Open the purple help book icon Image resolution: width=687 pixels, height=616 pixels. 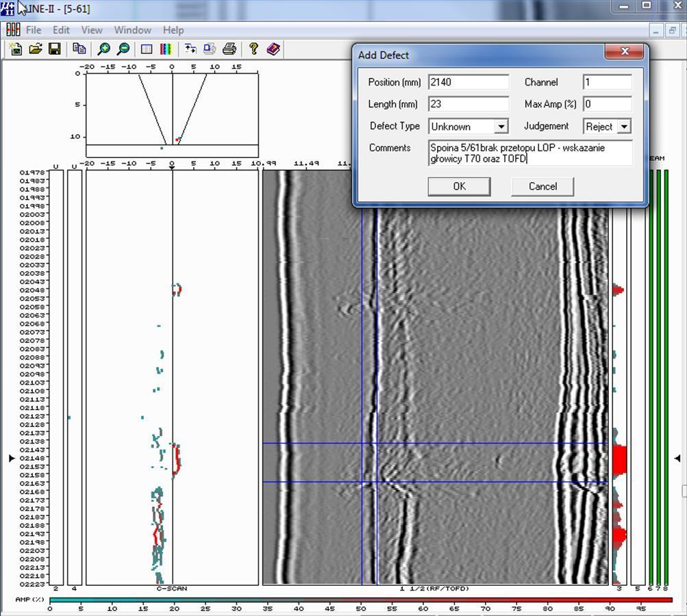coord(273,49)
